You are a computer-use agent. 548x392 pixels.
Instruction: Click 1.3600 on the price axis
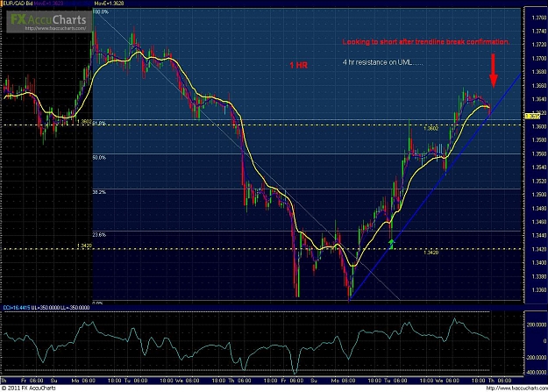[539, 126]
